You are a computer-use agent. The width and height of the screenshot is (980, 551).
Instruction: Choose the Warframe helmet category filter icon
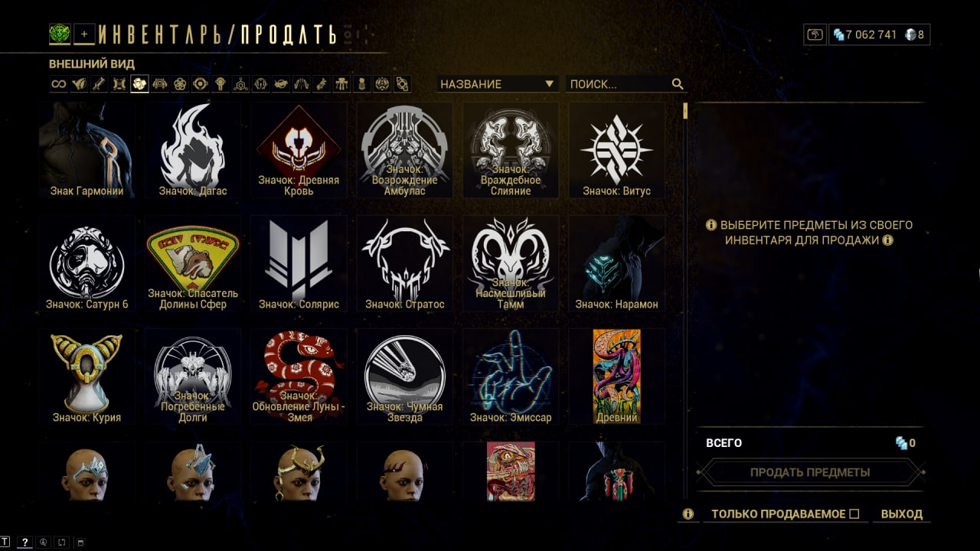(260, 84)
